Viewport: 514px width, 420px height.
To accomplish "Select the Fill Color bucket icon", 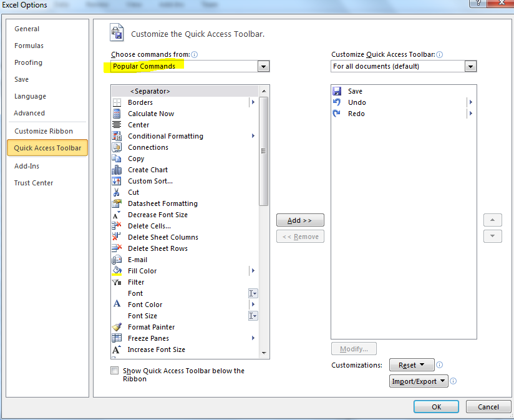I will (x=117, y=271).
